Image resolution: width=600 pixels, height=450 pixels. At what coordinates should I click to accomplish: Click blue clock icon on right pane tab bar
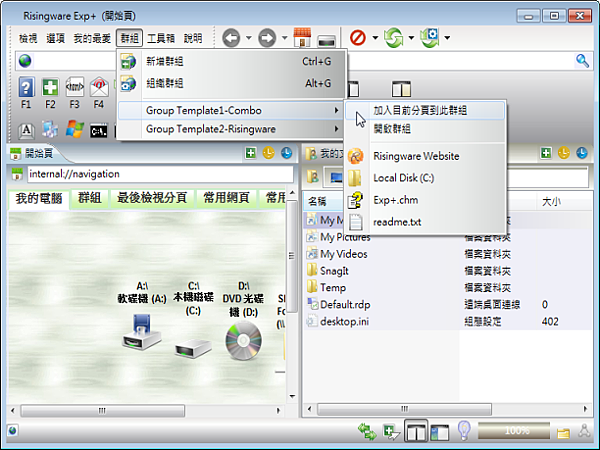tap(582, 153)
